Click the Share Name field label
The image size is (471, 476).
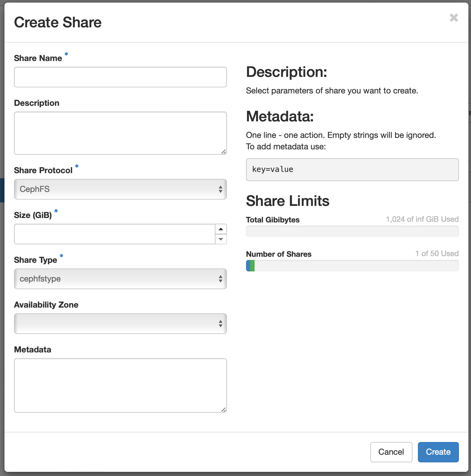[38, 58]
